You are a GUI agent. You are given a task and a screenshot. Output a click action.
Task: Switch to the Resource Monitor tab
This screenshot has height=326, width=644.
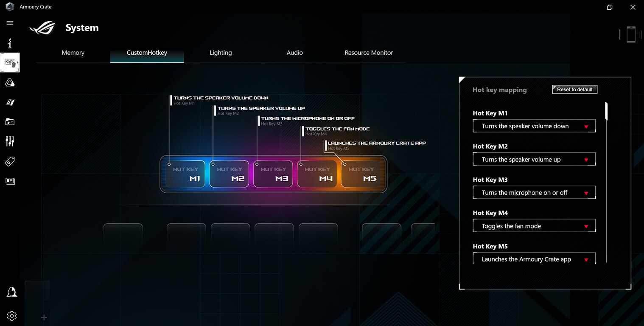[x=369, y=53]
